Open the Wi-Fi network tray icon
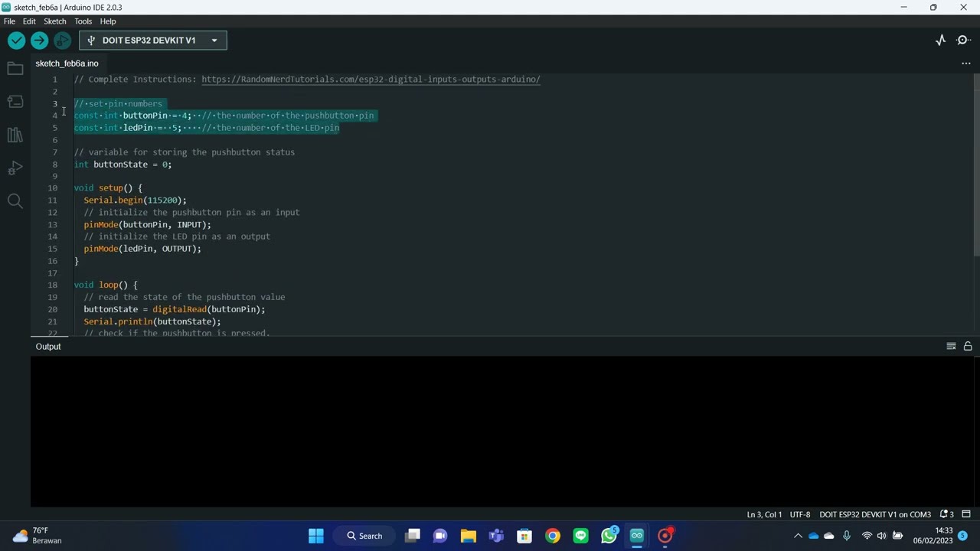 click(867, 536)
